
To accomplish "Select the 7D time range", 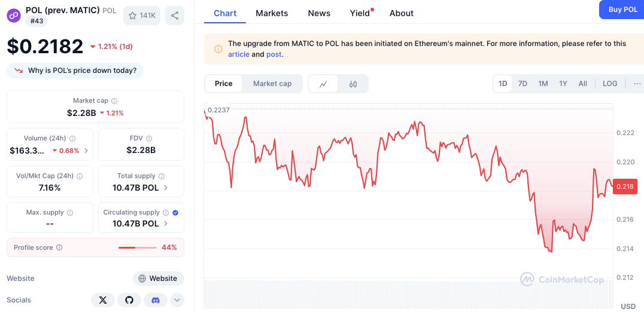I will [x=523, y=84].
